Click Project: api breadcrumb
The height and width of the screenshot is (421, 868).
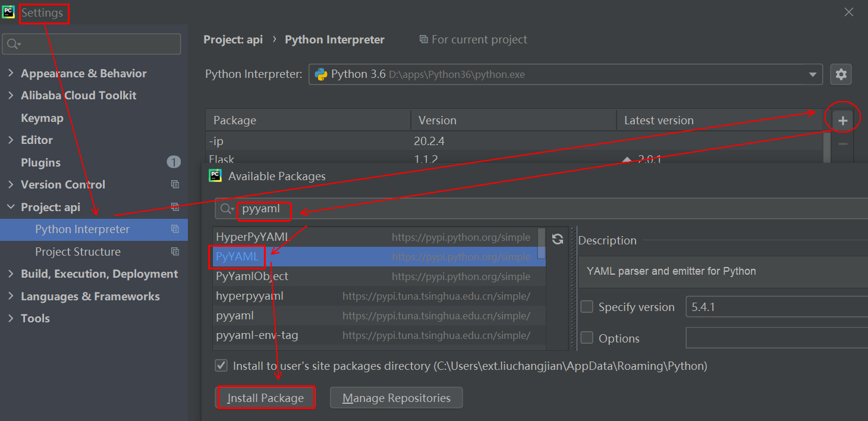coord(233,39)
